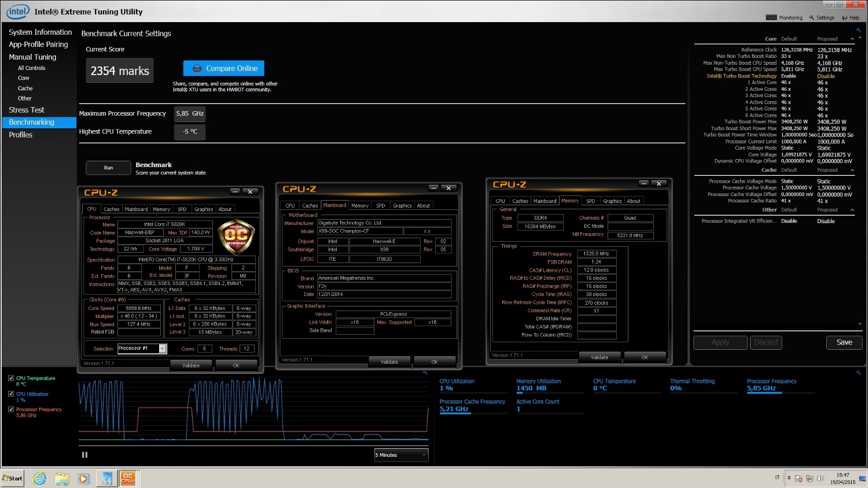Viewport: 868px width, 488px height.
Task: Open Monitoring view from top bar
Action: [784, 18]
